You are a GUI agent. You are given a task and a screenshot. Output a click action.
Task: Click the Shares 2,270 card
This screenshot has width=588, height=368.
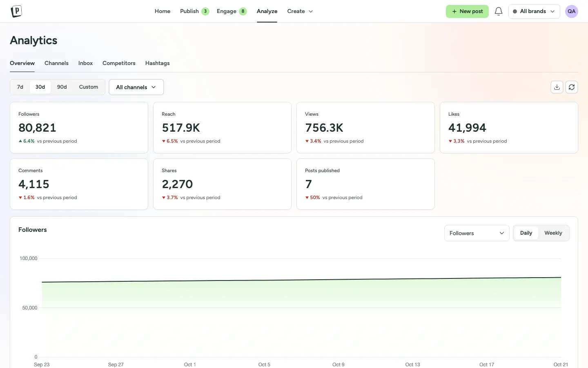click(222, 184)
